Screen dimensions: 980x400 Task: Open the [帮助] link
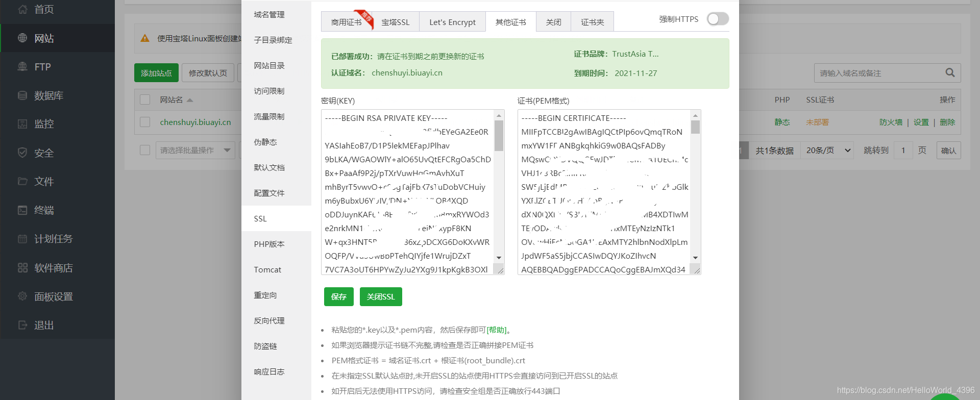click(x=497, y=330)
